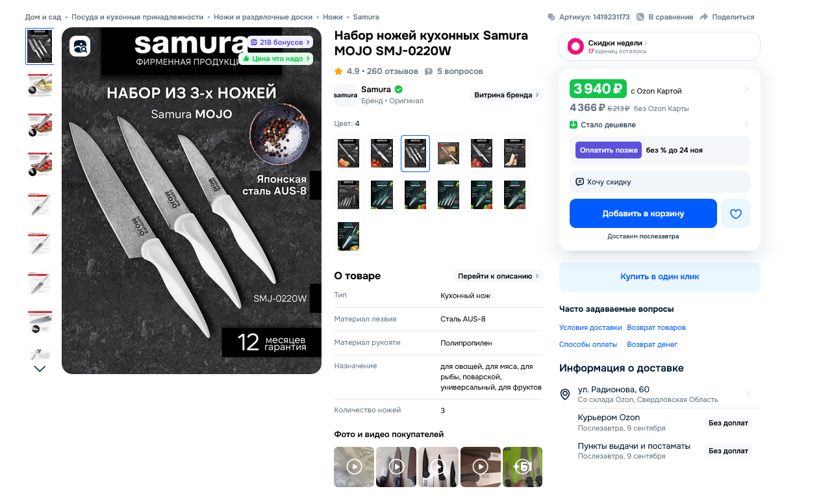This screenshot has height=504, width=821.
Task: Click the Share arrow icon
Action: click(703, 17)
